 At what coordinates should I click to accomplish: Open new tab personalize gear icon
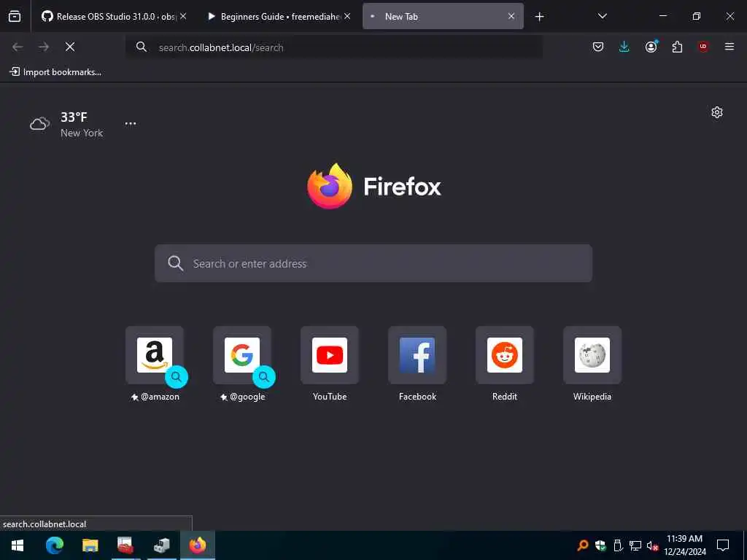pos(717,112)
